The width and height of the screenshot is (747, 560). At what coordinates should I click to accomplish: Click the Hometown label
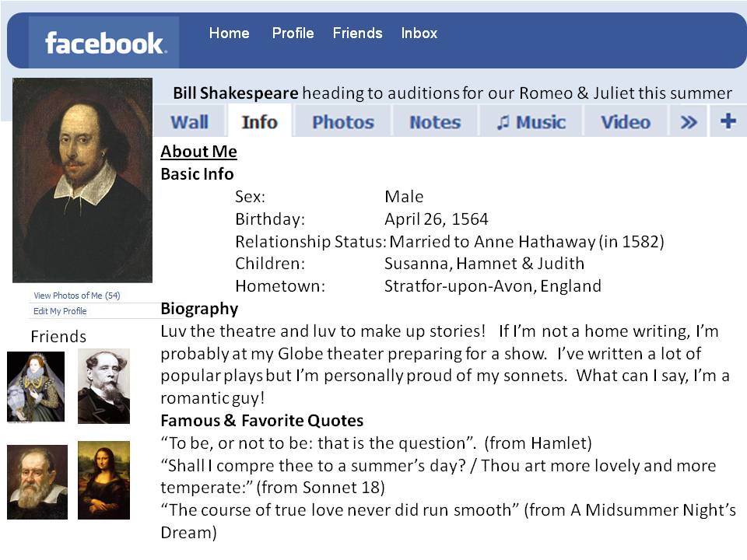click(280, 285)
